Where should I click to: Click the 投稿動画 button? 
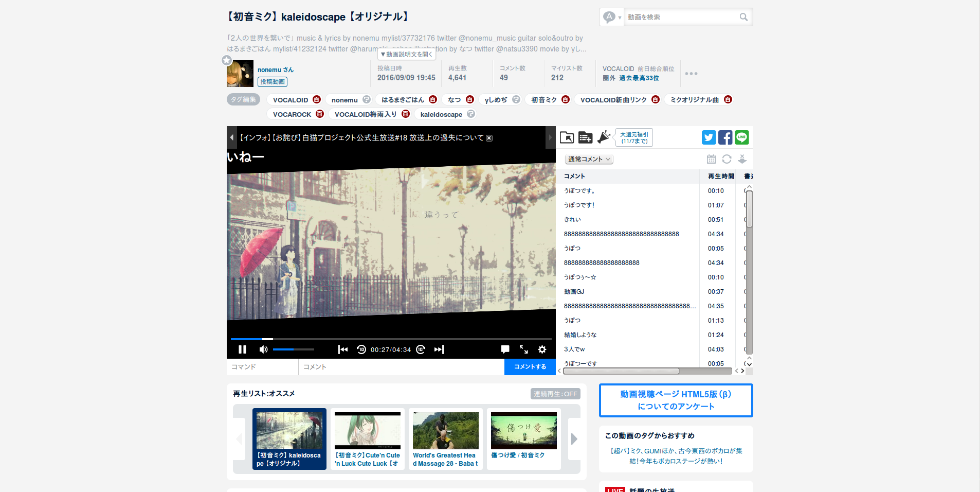273,81
